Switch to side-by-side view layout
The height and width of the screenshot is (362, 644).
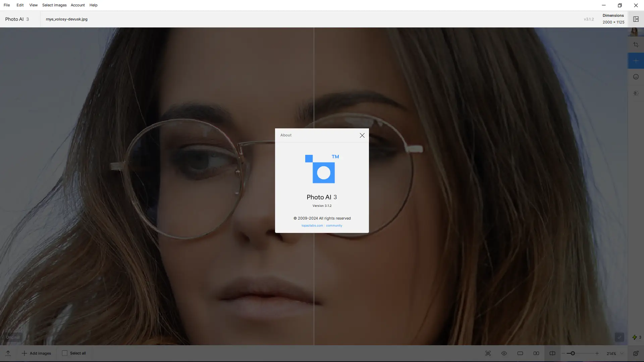tap(536, 353)
